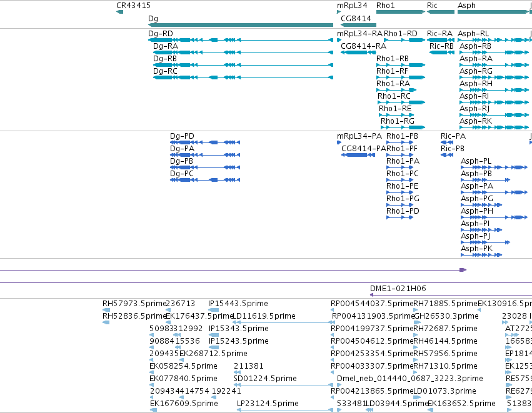Viewport: 532px width, 413px height.
Task: Select the Asph-RK transcript label
Action: (x=476, y=121)
